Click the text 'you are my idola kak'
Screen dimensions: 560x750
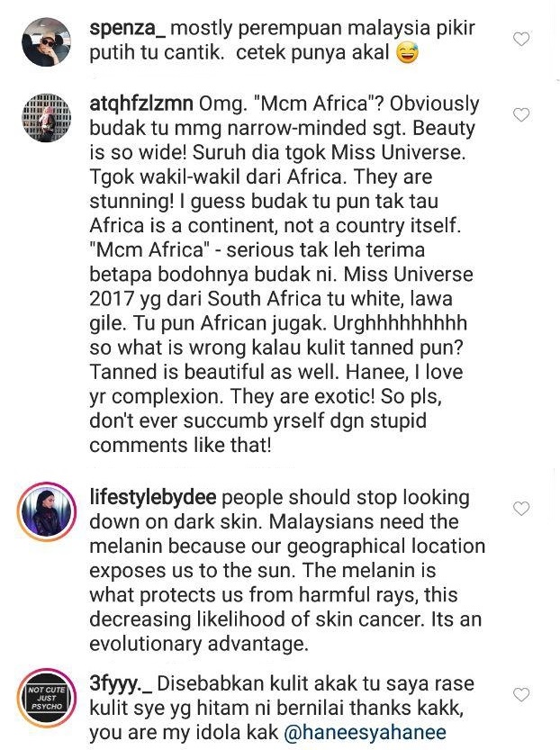(184, 733)
